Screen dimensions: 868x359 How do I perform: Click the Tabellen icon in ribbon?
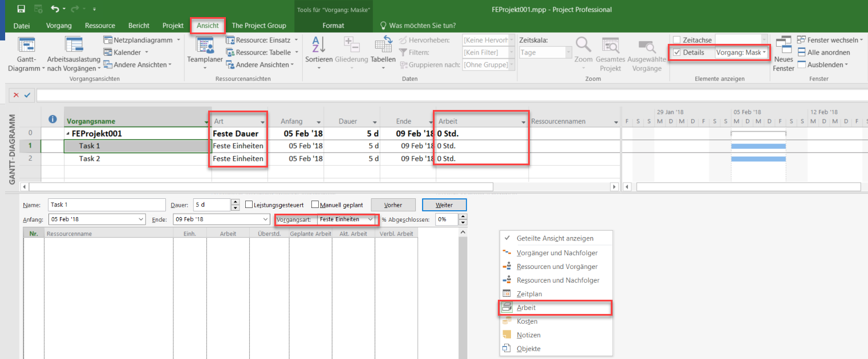pos(383,46)
